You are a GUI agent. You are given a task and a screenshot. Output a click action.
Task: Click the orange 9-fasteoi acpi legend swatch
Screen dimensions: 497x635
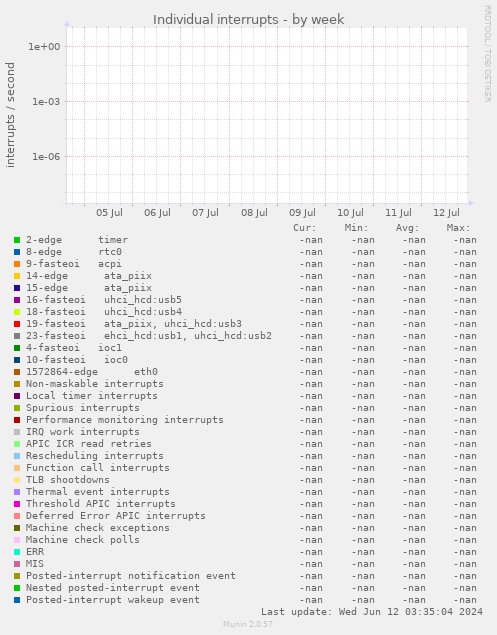click(x=17, y=264)
